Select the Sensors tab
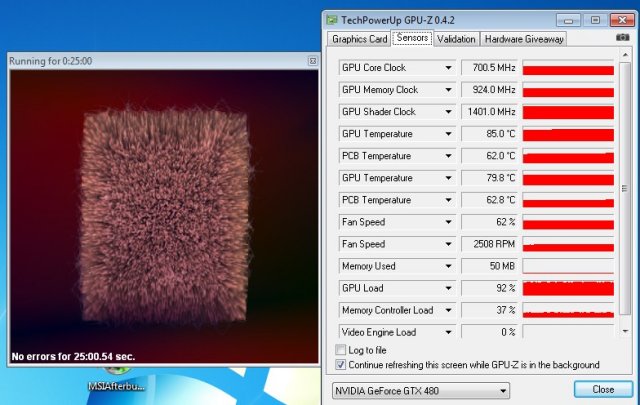The image size is (640, 405). point(412,38)
